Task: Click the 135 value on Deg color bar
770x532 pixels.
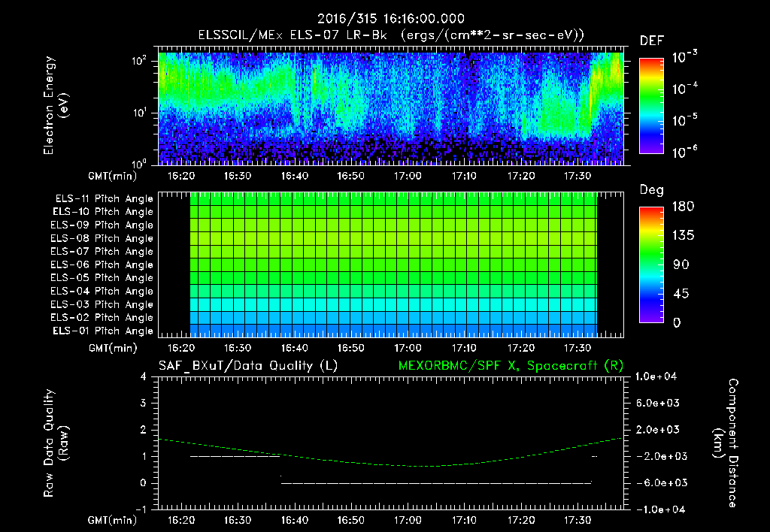Action: tap(683, 236)
